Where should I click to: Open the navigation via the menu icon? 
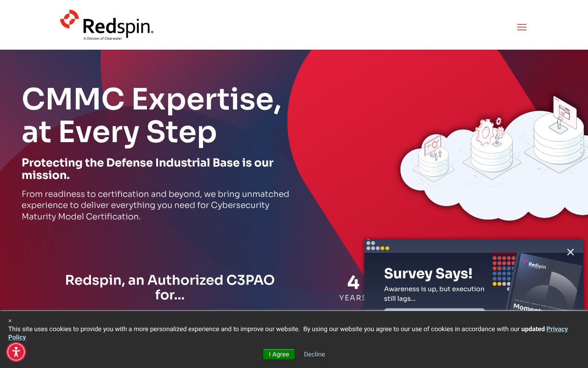point(522,27)
